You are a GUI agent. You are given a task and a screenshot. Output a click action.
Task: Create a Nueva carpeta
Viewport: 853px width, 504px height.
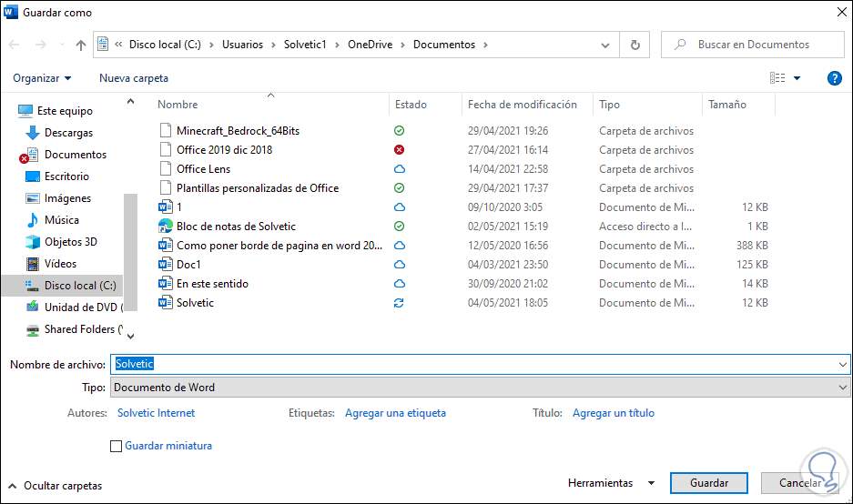coord(134,78)
